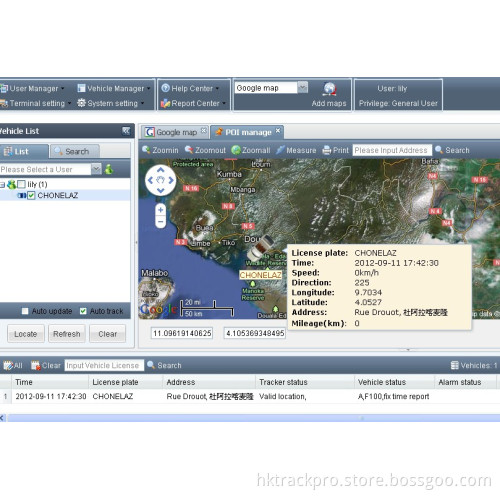Click the green user icon beside user dropdown
This screenshot has height=500, width=500.
pyautogui.click(x=109, y=169)
